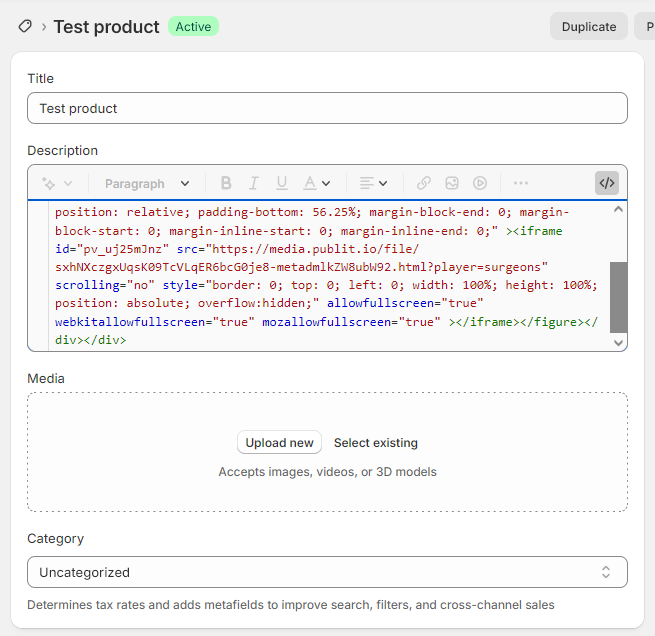Expand the AI sparkle dropdown chevron
Screen dimensions: 655x636
pyautogui.click(x=68, y=183)
